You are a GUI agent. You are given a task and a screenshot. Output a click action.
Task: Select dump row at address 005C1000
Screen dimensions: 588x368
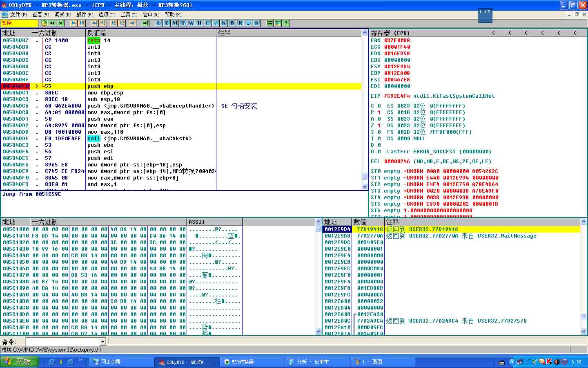pos(158,229)
